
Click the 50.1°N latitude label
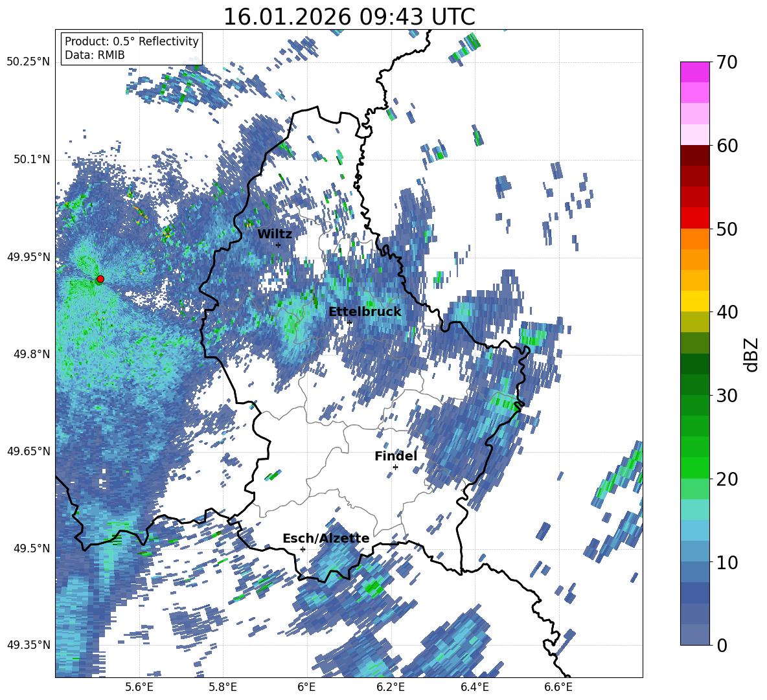tap(32, 159)
